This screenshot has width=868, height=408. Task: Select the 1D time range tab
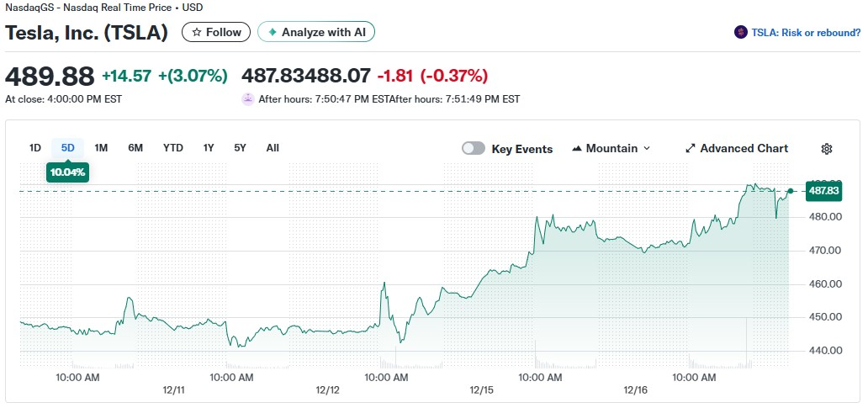point(35,148)
